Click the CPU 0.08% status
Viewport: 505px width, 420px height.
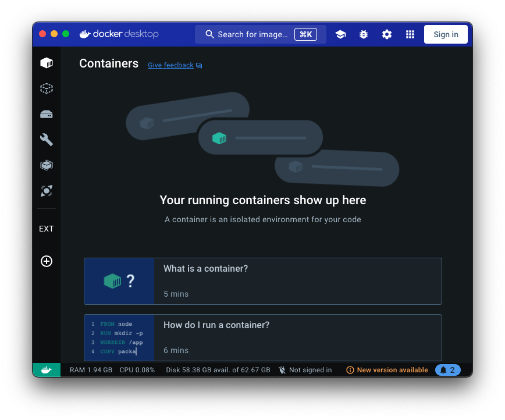[x=137, y=370]
